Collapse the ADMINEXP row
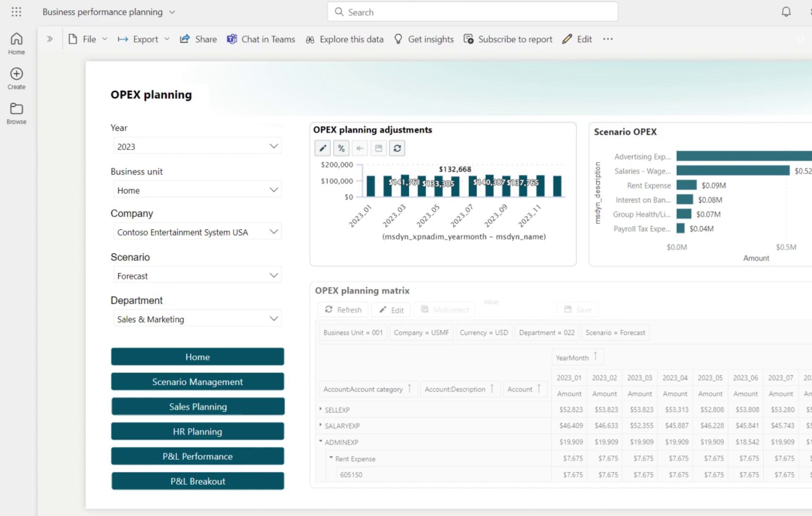The image size is (812, 516). pos(321,441)
